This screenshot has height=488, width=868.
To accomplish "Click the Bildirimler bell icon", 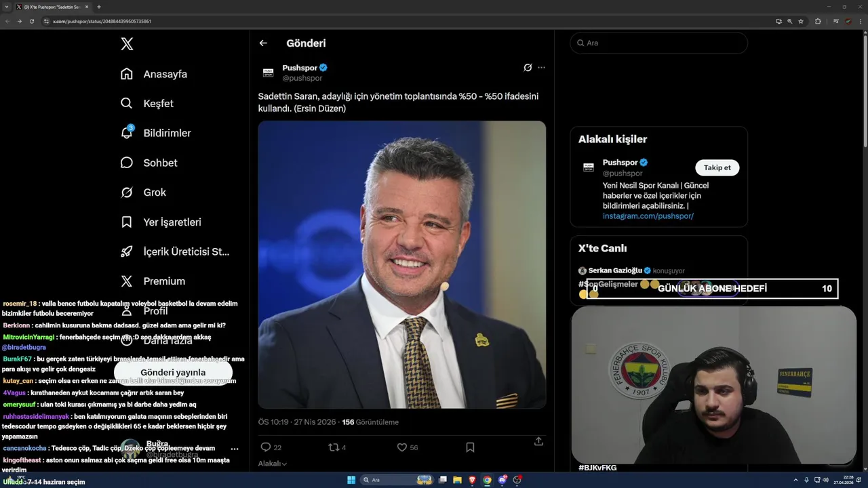I will tap(127, 133).
